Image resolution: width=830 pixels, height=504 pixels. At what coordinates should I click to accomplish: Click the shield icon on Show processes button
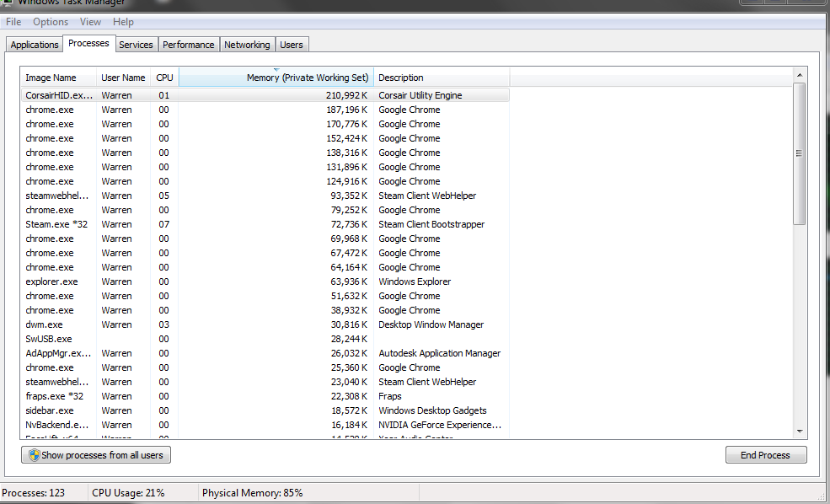[x=35, y=455]
